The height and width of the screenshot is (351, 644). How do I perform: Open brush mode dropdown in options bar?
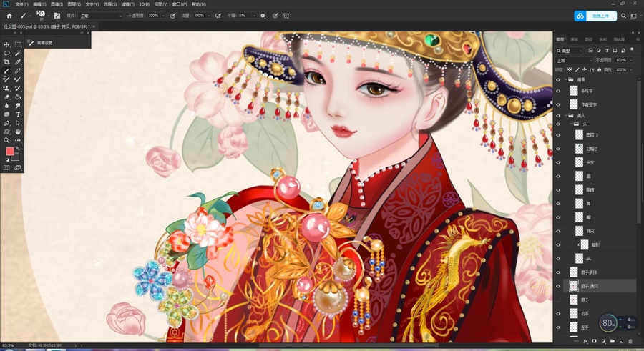(x=101, y=16)
